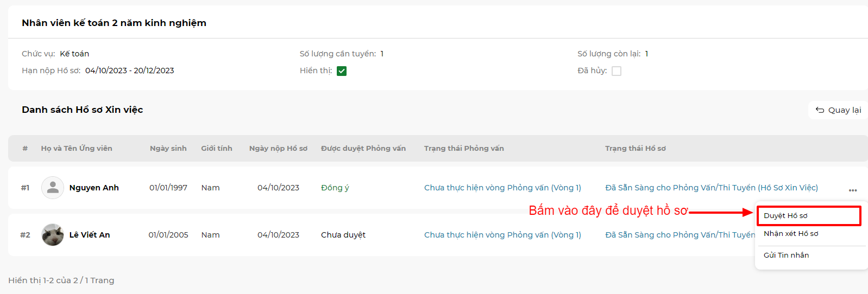Image resolution: width=868 pixels, height=294 pixels.
Task: Click the Quay lại button
Action: (838, 110)
